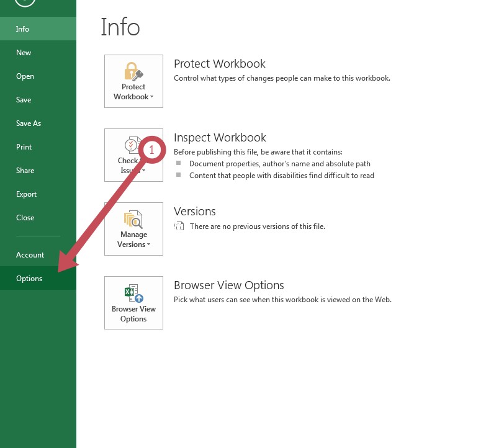
Task: Open the Account page
Action: tap(38, 254)
